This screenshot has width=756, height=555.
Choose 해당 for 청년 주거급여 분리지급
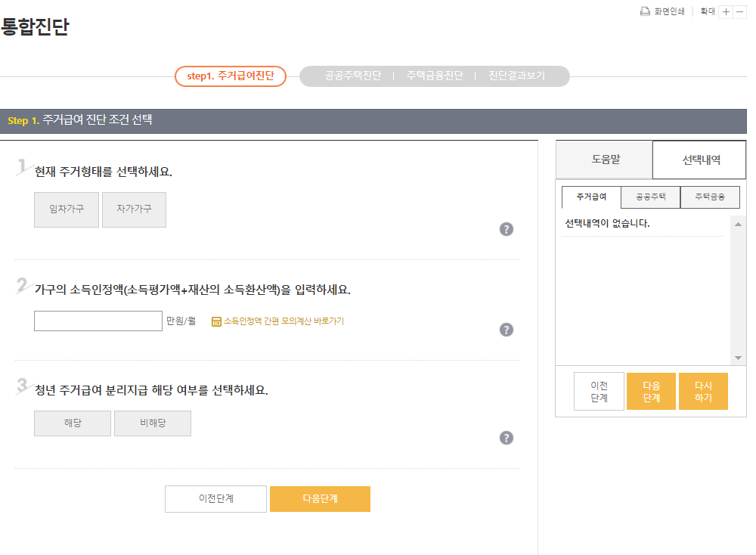73,423
